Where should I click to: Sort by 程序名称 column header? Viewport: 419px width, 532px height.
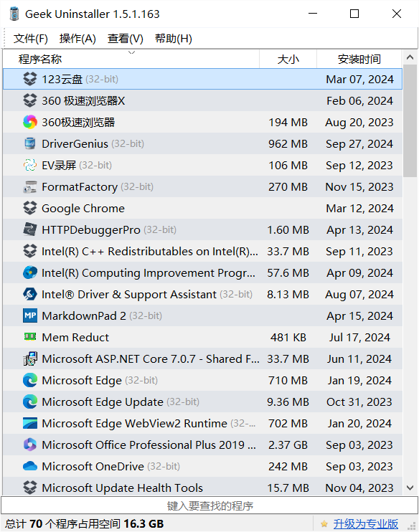click(x=131, y=59)
